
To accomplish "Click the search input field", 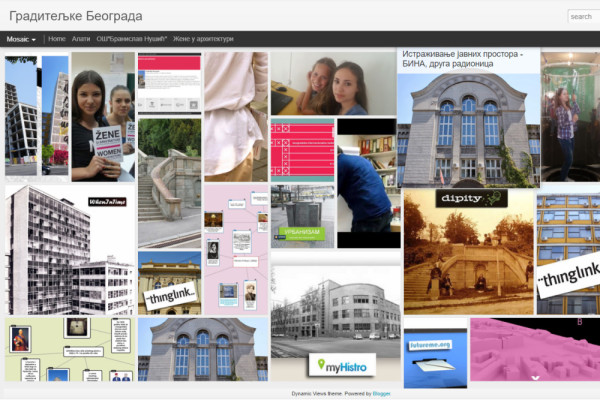I will coord(584,16).
